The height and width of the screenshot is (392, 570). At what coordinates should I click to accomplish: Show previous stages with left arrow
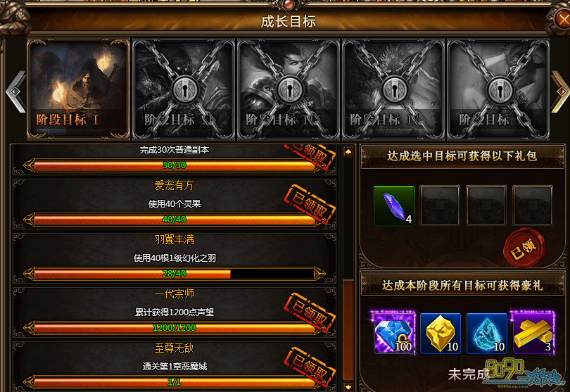point(16,91)
